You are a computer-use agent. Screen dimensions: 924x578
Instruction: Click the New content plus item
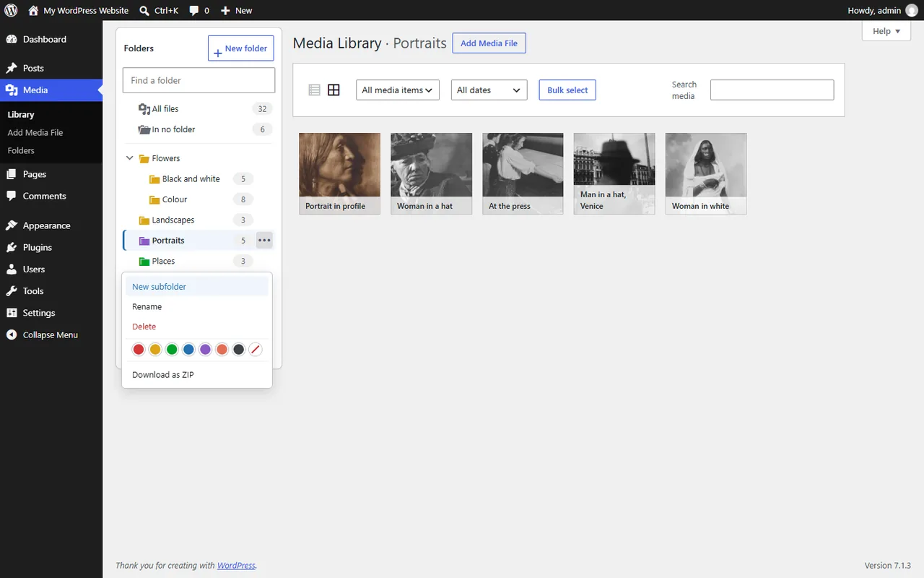236,10
